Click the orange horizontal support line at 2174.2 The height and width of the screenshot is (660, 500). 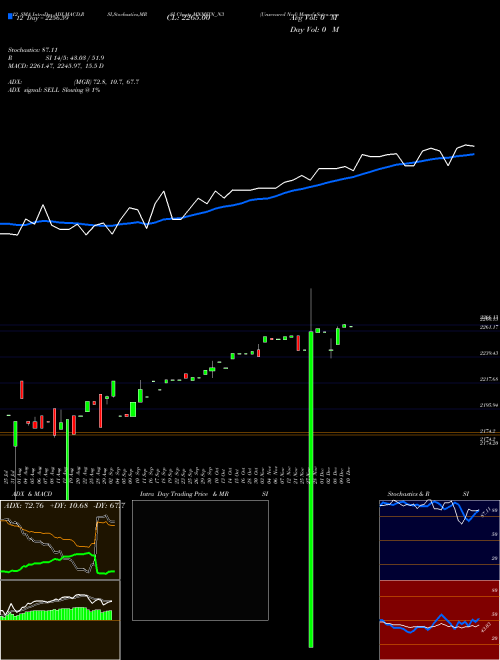point(250,433)
